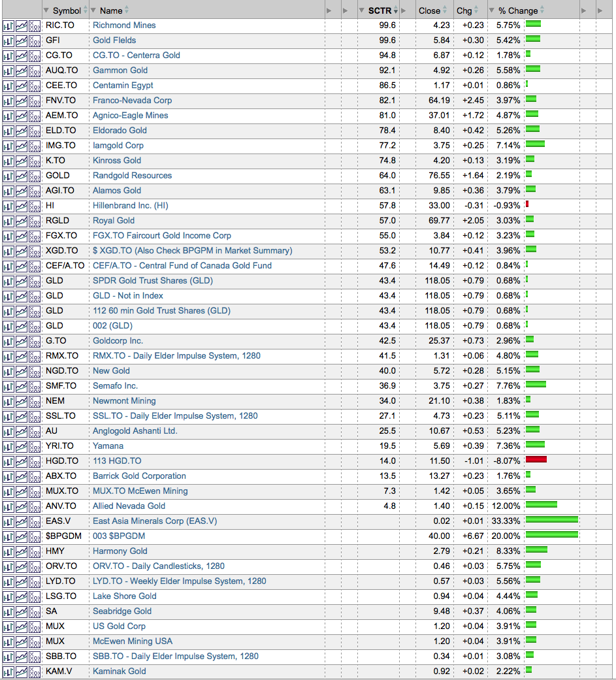Image resolution: width=616 pixels, height=680 pixels.
Task: Expand the collapsed column arrow right after % Change
Action: coord(584,11)
